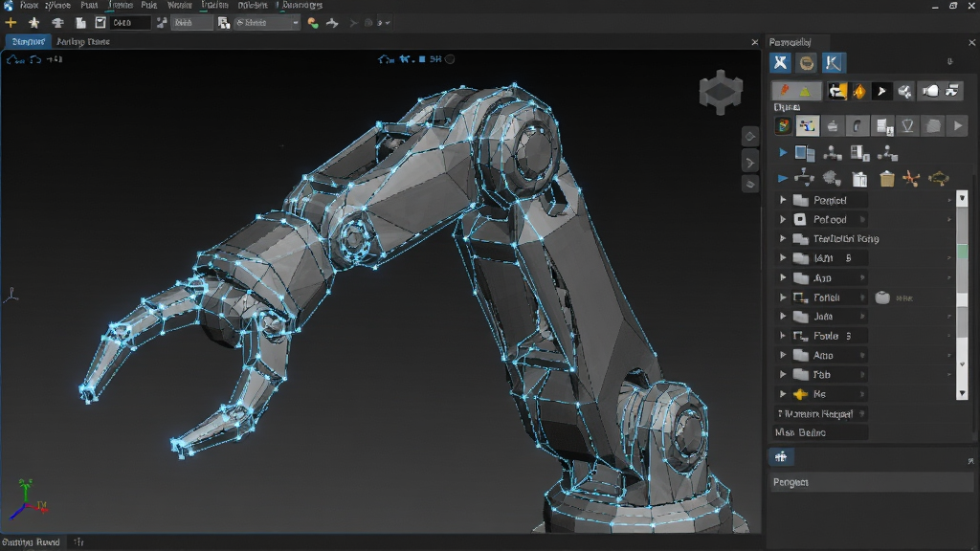Click the yellow and black icon in panel
The height and width of the screenshot is (551, 980).
point(837,91)
